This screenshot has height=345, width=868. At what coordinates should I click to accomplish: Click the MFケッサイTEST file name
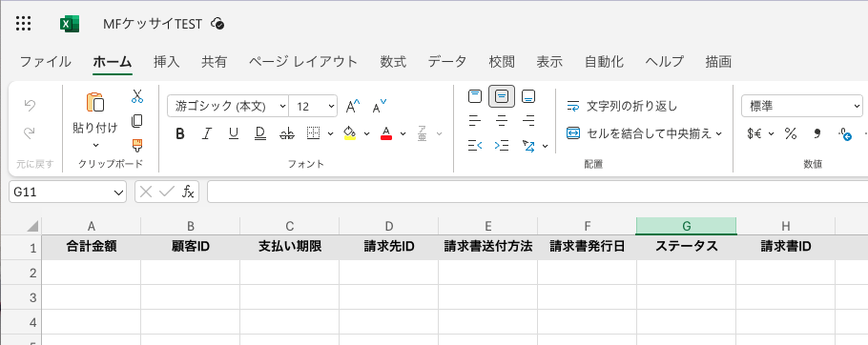click(x=153, y=24)
